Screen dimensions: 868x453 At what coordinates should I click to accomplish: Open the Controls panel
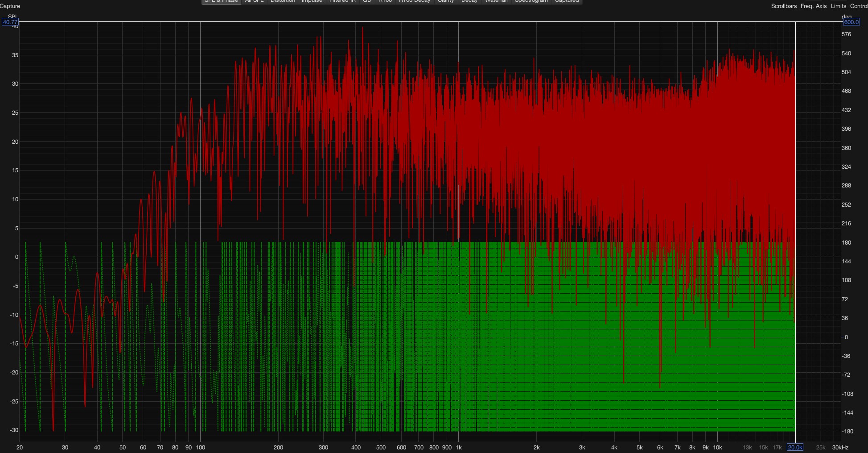[x=859, y=6]
